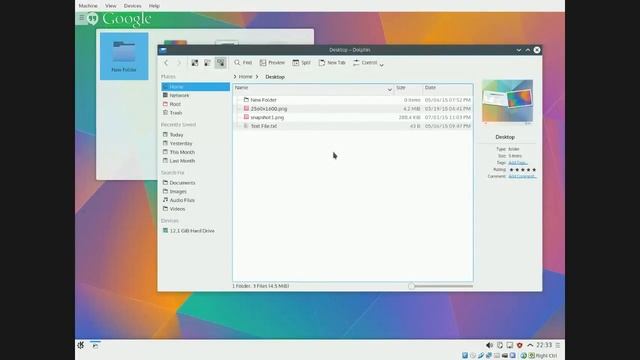Go forward with the Dolphin forward arrow
This screenshot has width=640, height=360.
(178, 63)
